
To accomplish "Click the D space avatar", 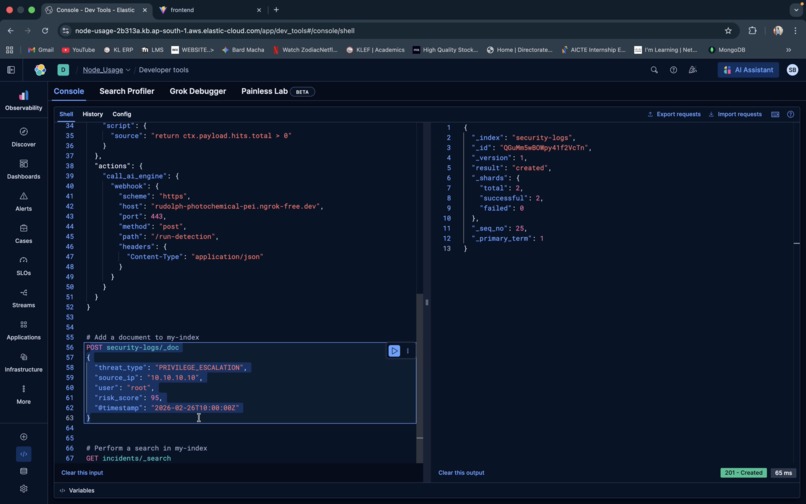I will (x=63, y=70).
